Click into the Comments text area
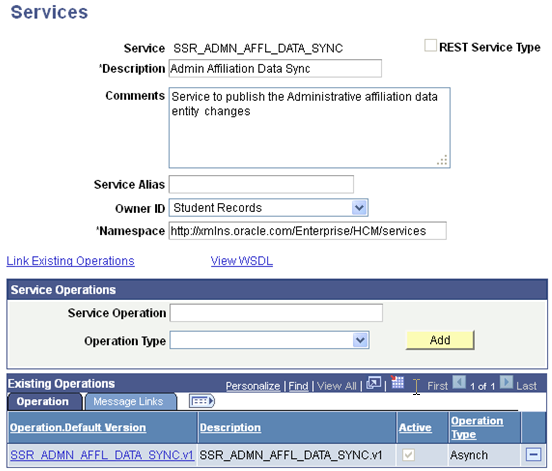The image size is (552, 471). coord(309,127)
